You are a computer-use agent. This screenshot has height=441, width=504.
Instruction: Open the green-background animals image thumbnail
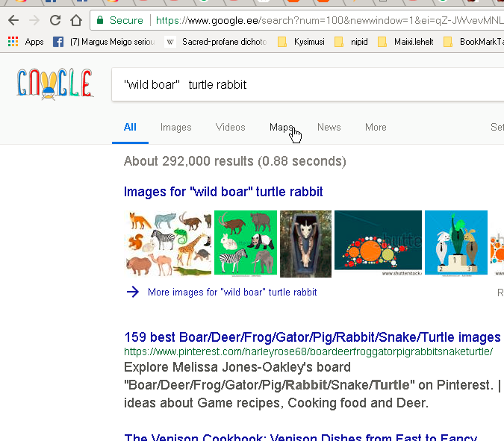pos(246,243)
